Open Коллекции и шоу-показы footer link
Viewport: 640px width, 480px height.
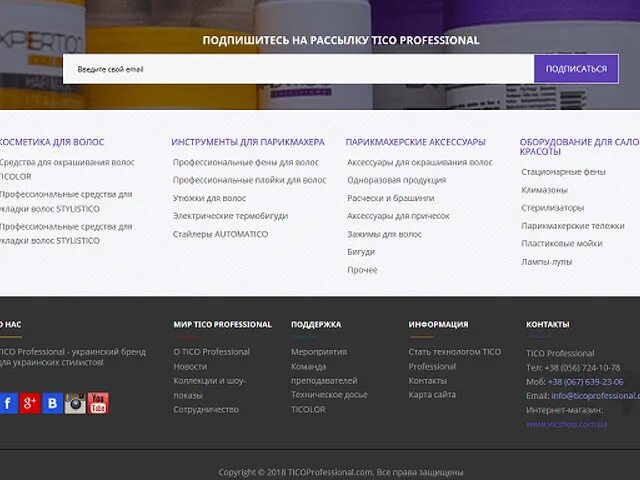click(209, 388)
